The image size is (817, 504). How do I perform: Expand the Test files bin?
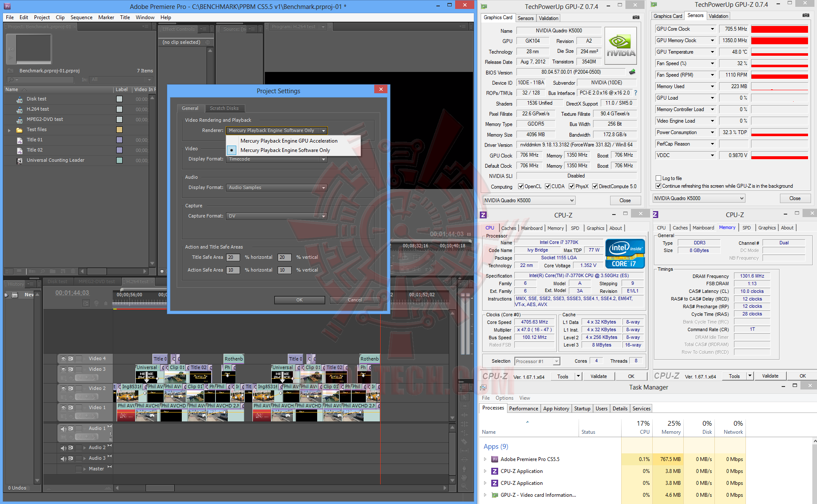click(9, 130)
